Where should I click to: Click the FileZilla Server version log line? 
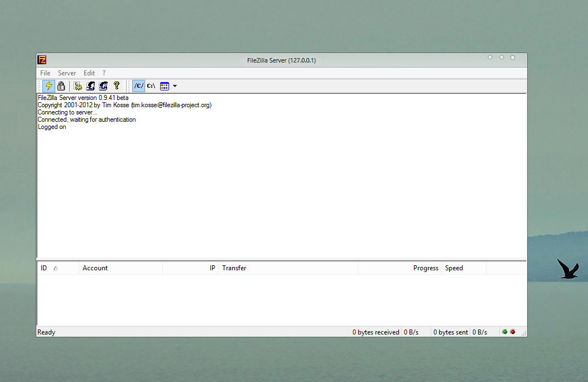tap(83, 98)
